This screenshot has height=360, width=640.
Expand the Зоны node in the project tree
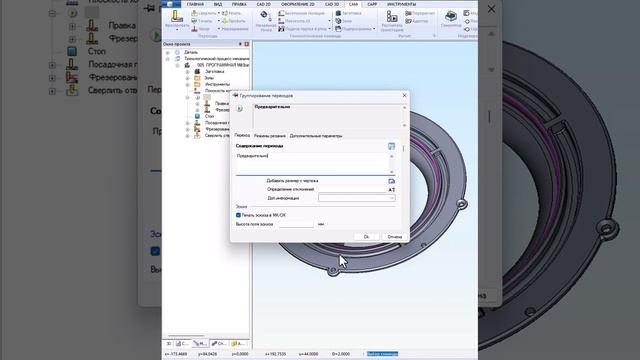click(x=187, y=78)
